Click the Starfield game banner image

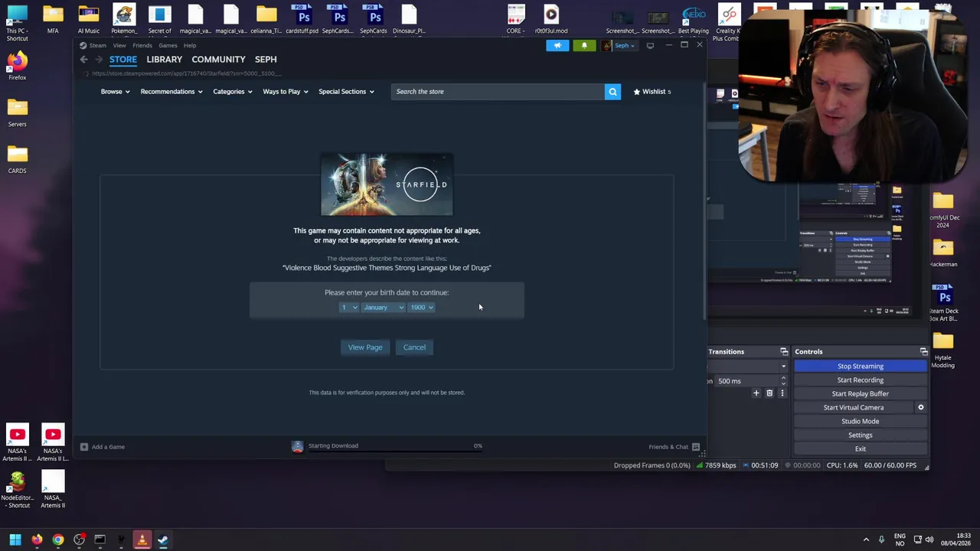387,184
